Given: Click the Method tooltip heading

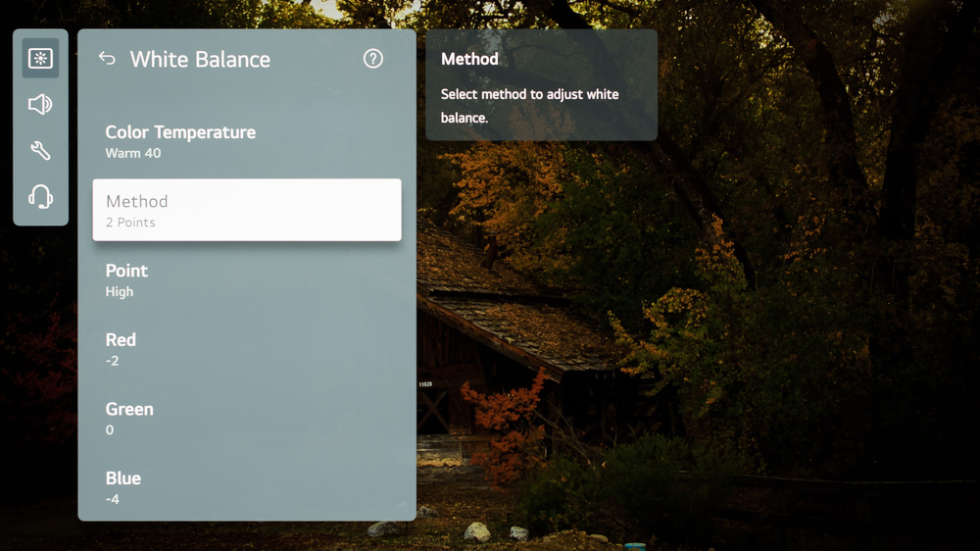Looking at the screenshot, I should [x=469, y=59].
